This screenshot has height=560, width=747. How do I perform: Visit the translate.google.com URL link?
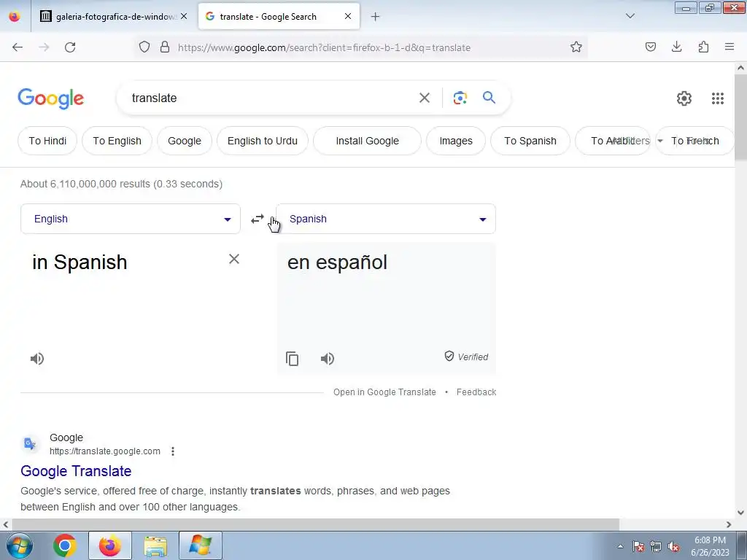point(105,451)
